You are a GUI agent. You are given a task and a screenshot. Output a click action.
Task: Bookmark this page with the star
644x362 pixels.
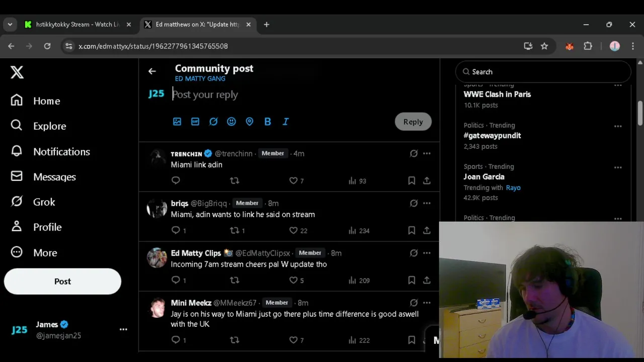(x=544, y=46)
